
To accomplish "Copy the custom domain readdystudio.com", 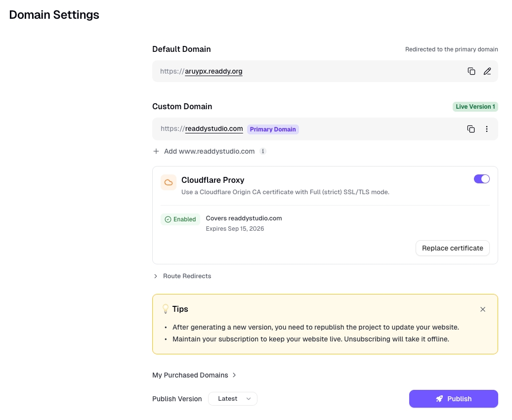I will (471, 129).
